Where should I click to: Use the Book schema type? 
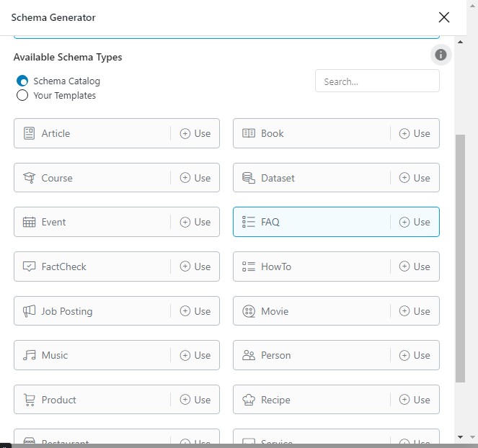point(415,133)
